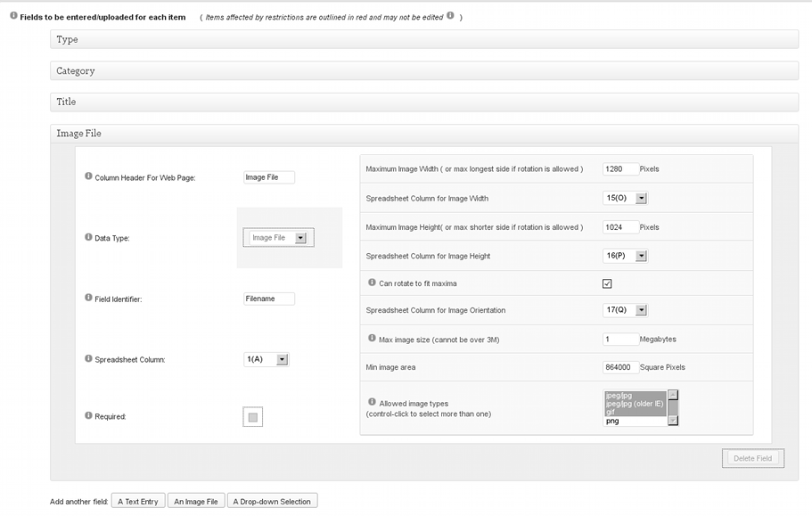Add A Text Entry field
The image size is (812, 516).
tap(138, 501)
